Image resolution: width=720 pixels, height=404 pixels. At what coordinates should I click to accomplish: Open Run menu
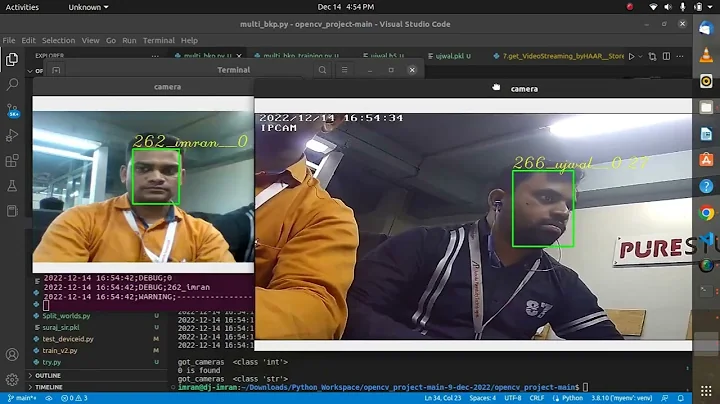129,40
